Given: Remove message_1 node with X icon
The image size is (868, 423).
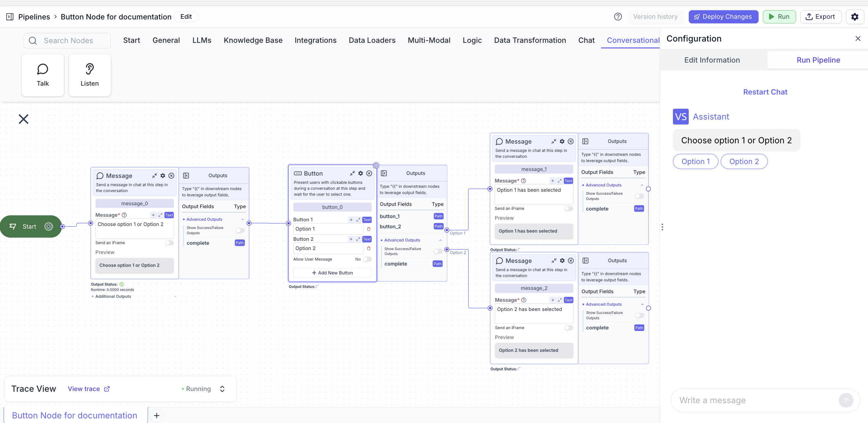Looking at the screenshot, I should point(570,141).
